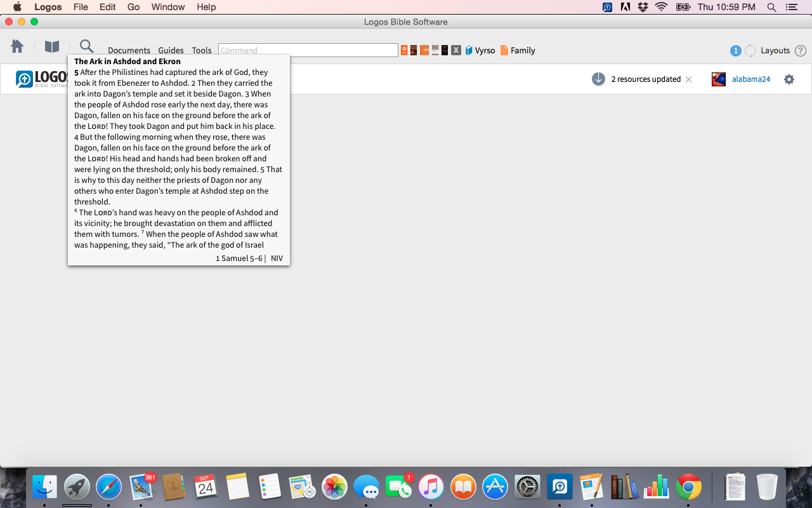The image size is (812, 508).
Task: Launch Safari from the Dock
Action: tap(109, 488)
